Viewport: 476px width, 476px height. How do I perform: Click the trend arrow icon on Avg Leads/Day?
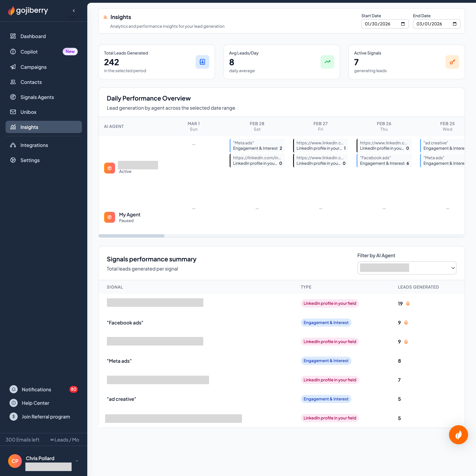(327, 62)
